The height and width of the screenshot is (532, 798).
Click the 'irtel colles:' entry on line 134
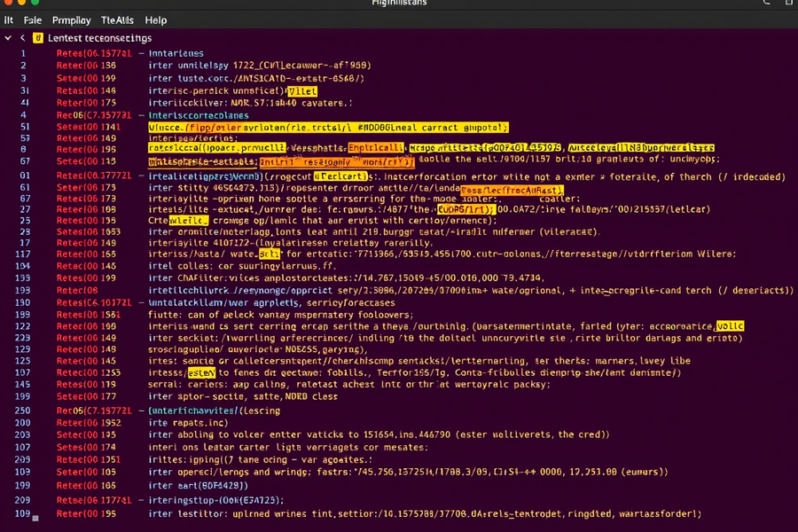pos(242,266)
